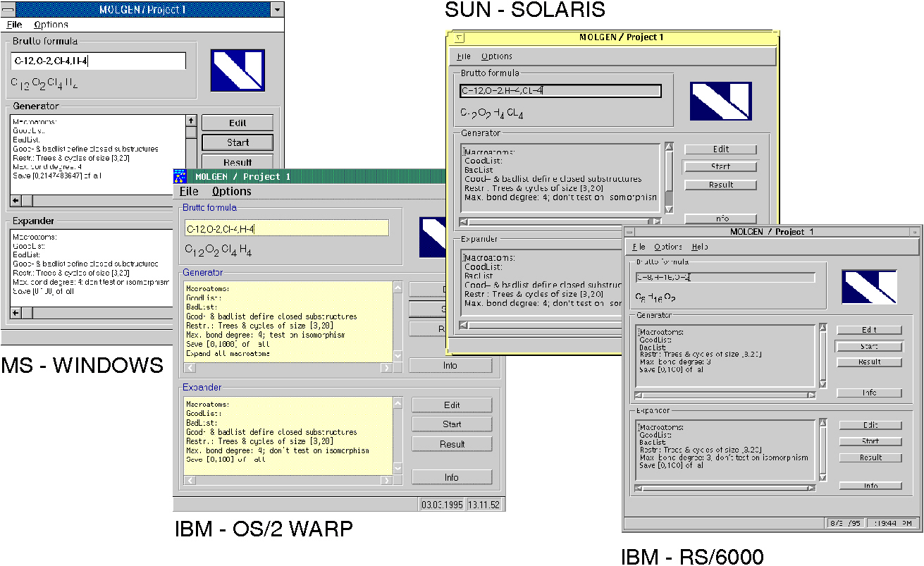
Task: Click Expander Result button in OS/2 window
Action: tap(452, 444)
